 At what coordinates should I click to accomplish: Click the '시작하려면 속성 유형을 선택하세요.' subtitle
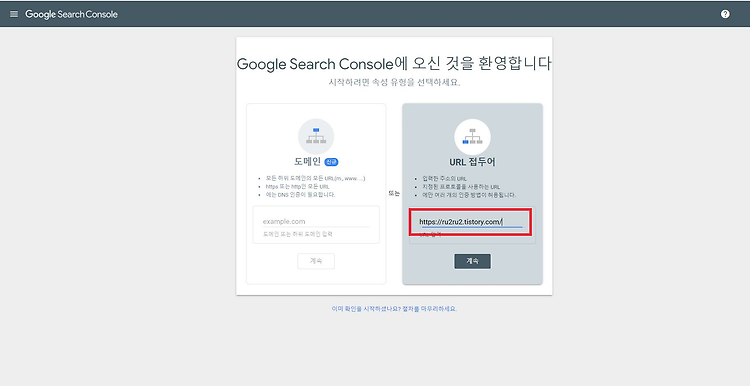click(x=394, y=82)
